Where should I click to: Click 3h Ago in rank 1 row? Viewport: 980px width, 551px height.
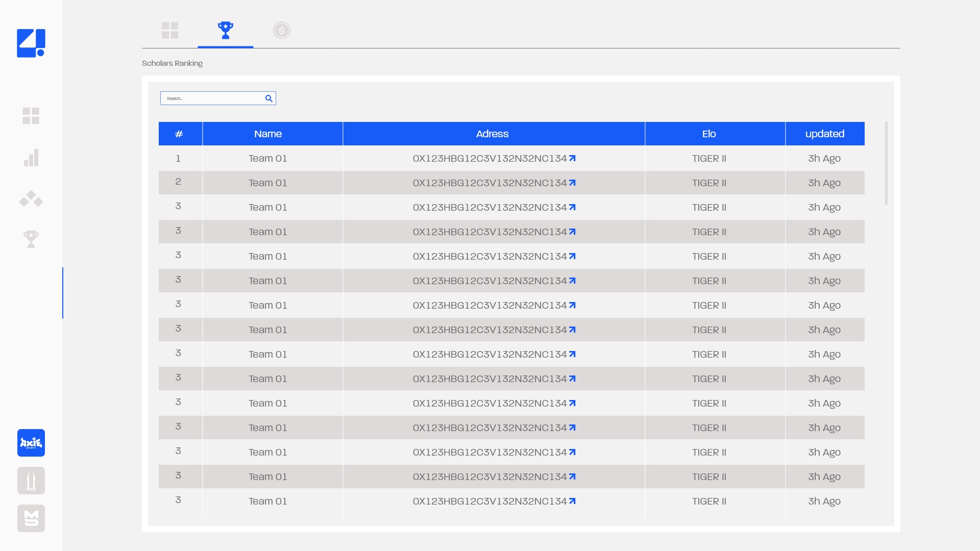point(824,159)
